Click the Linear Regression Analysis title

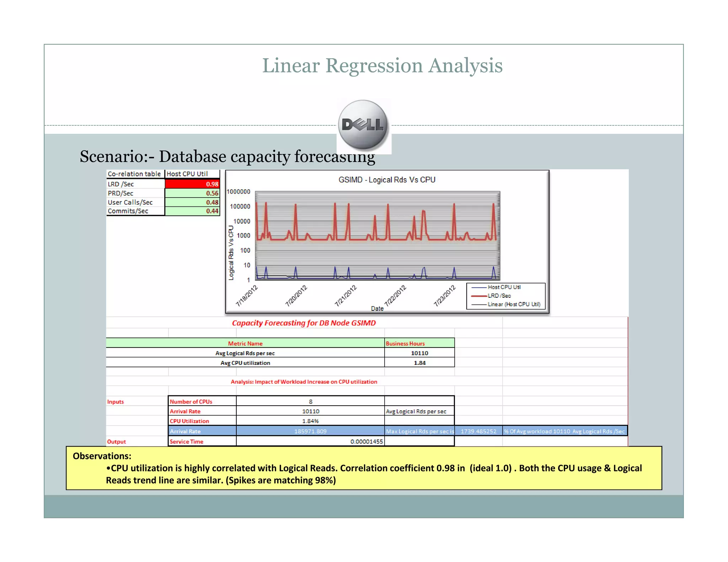(382, 66)
